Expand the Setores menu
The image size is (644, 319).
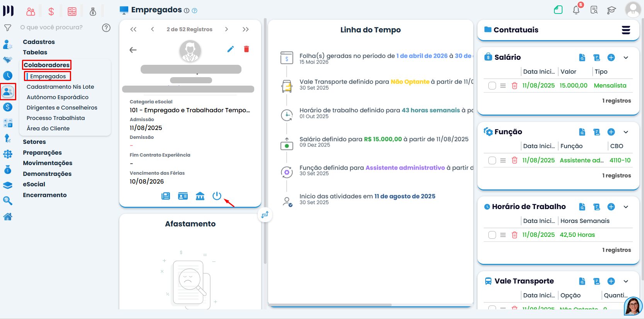tap(34, 142)
